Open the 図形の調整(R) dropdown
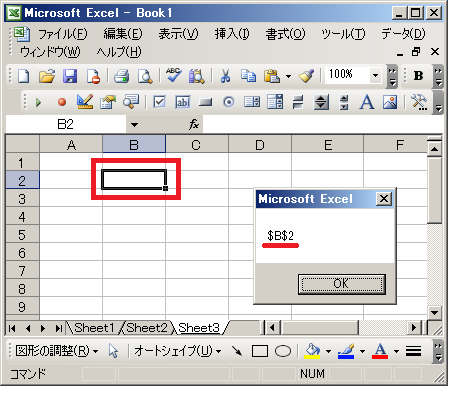Screen dimensions: 453x393 pyautogui.click(x=56, y=351)
